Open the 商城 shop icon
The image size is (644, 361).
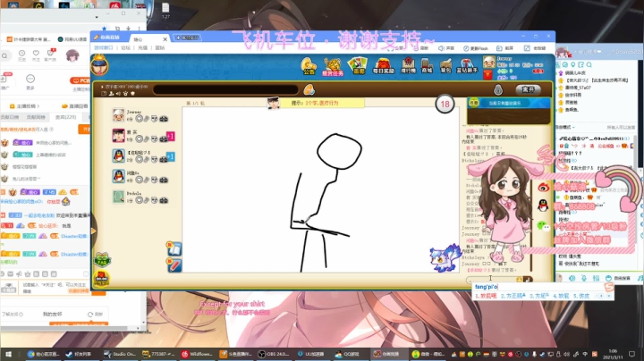[x=428, y=66]
